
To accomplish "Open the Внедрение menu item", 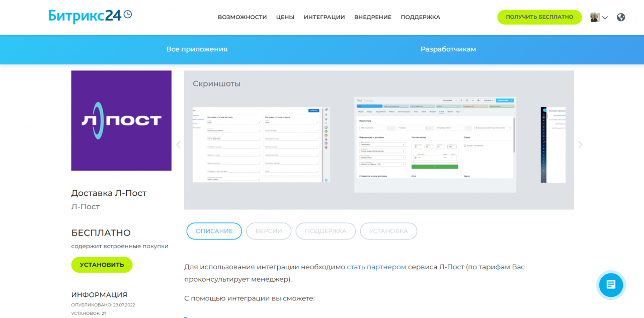I will pyautogui.click(x=372, y=17).
